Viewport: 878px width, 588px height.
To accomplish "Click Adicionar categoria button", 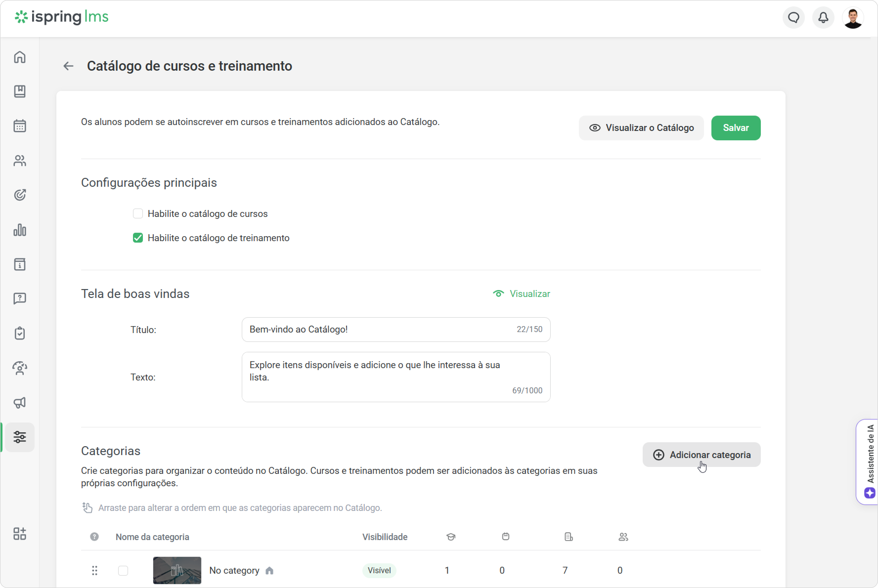I will tap(701, 455).
